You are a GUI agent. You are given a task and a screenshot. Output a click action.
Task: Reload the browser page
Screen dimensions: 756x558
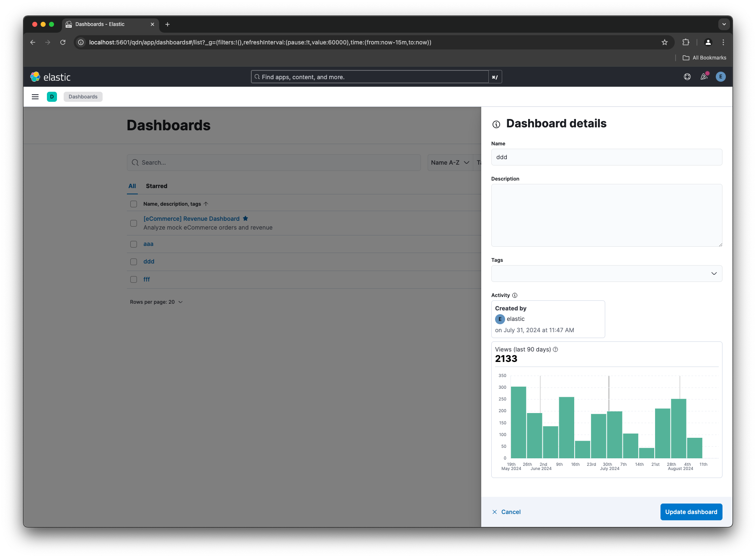pyautogui.click(x=63, y=42)
